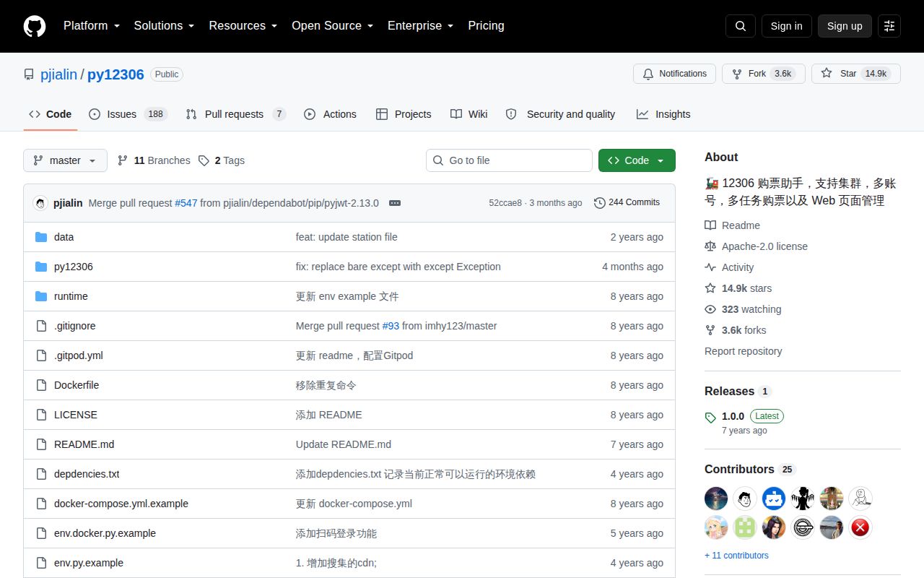
Task: Open the first contributor avatar
Action: [716, 499]
